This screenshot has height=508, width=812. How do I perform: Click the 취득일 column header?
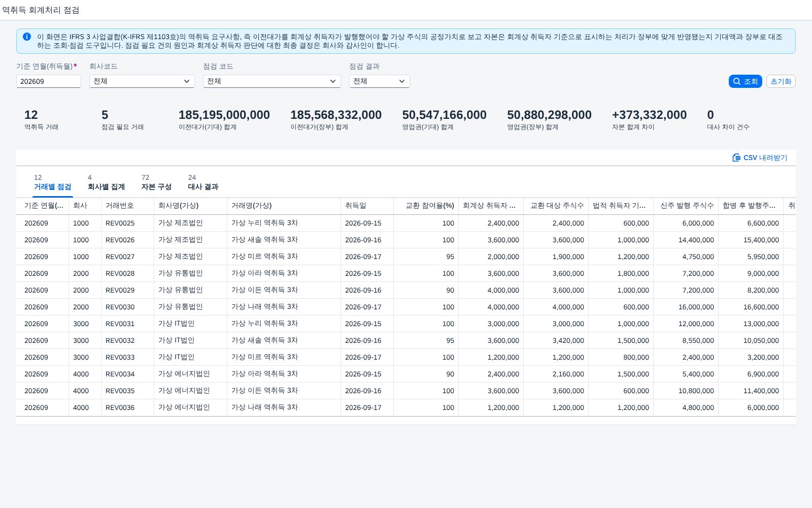tap(367, 206)
